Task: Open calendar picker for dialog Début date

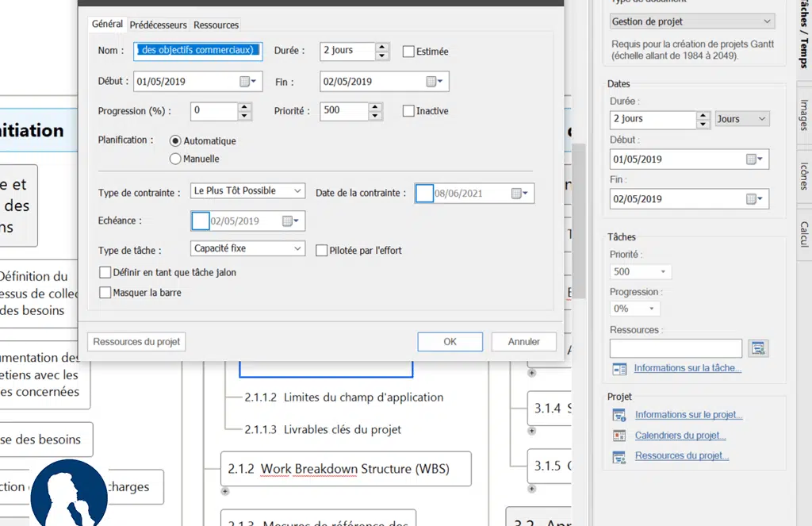Action: (x=247, y=82)
